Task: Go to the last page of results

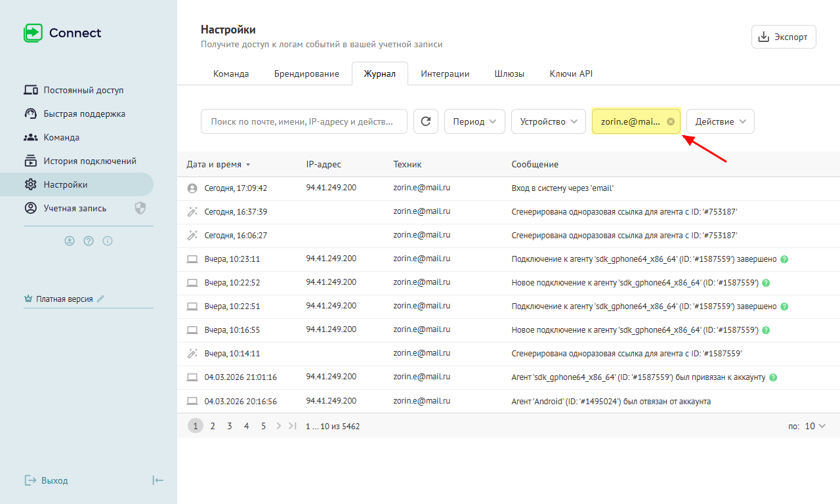Action: [x=293, y=426]
